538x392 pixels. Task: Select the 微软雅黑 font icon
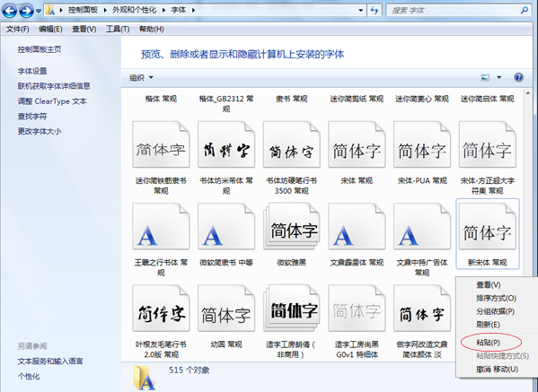point(291,226)
